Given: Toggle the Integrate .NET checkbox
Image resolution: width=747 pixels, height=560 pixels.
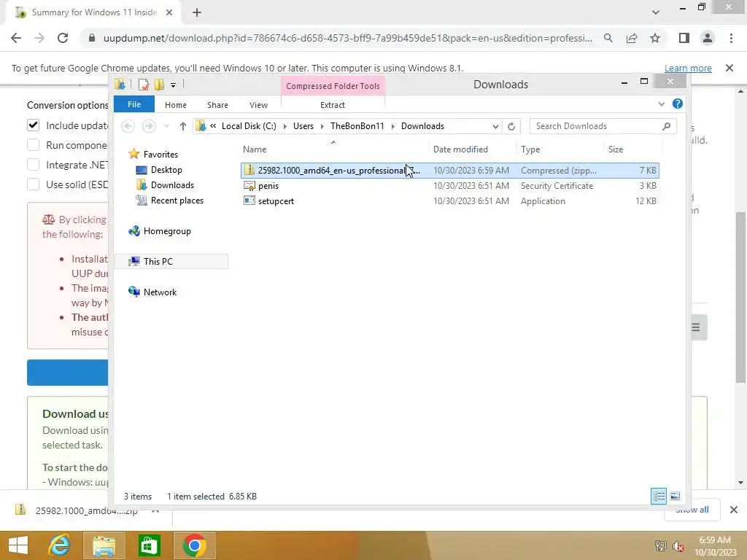Looking at the screenshot, I should tap(33, 165).
